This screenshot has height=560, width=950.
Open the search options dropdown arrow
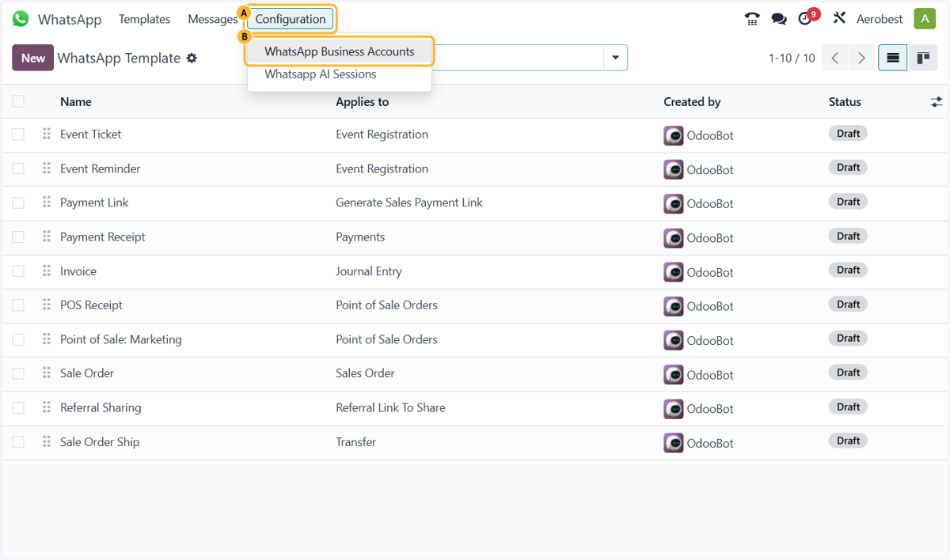click(615, 58)
